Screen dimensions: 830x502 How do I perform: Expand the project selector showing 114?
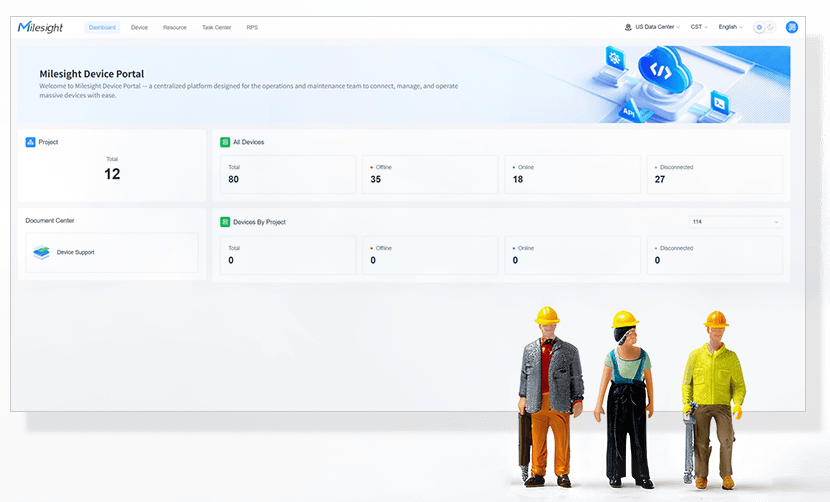tap(735, 222)
